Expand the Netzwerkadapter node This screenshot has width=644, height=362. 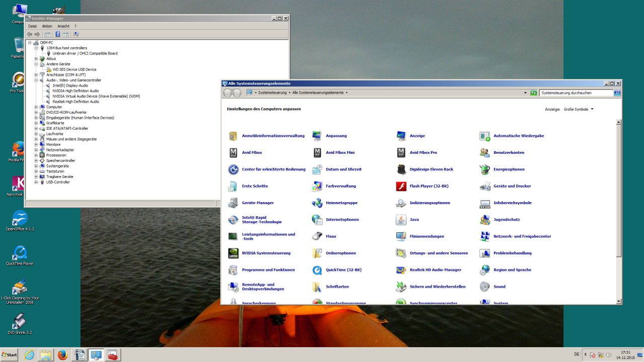coord(36,150)
